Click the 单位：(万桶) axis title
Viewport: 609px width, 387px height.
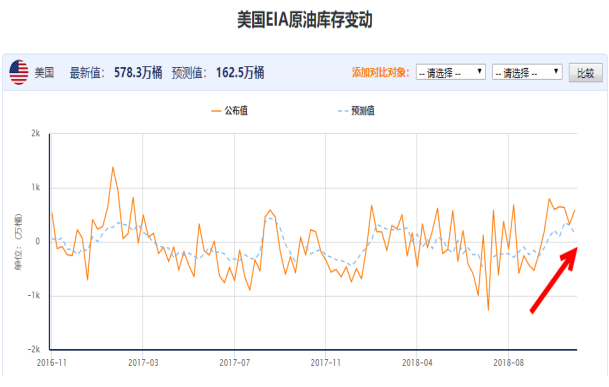click(x=18, y=241)
